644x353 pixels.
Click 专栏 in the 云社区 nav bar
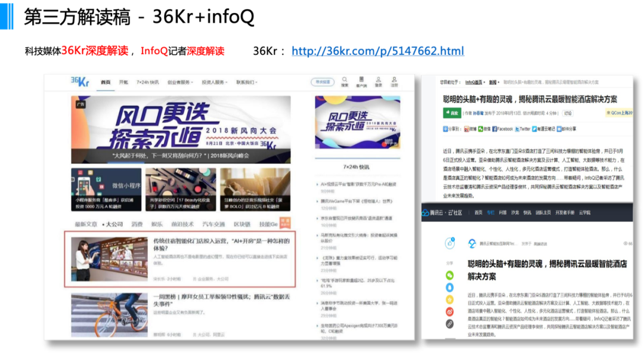490,212
